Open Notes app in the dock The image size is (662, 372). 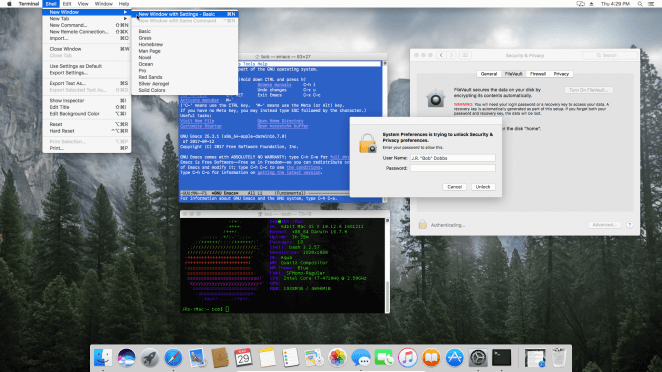click(267, 358)
